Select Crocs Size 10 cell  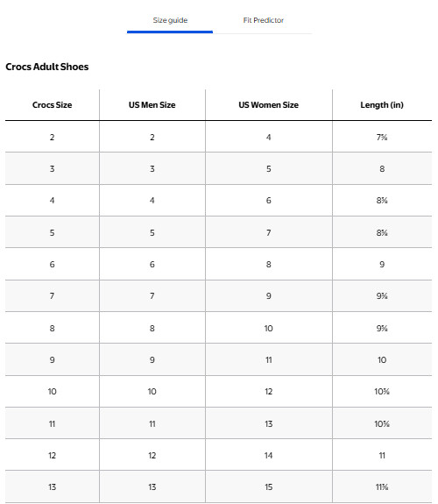[52, 391]
